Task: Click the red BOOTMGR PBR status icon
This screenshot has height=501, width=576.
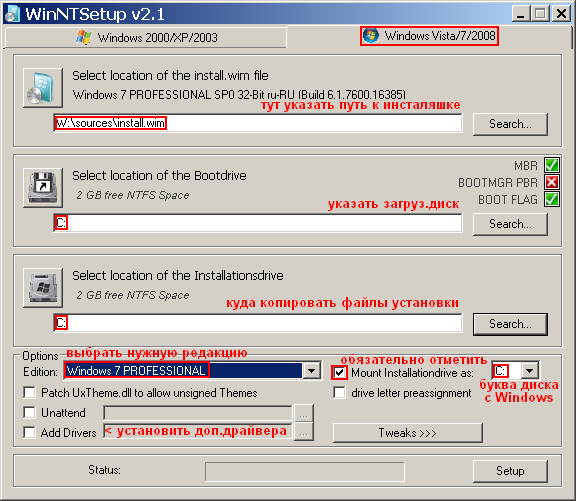Action: 551,182
